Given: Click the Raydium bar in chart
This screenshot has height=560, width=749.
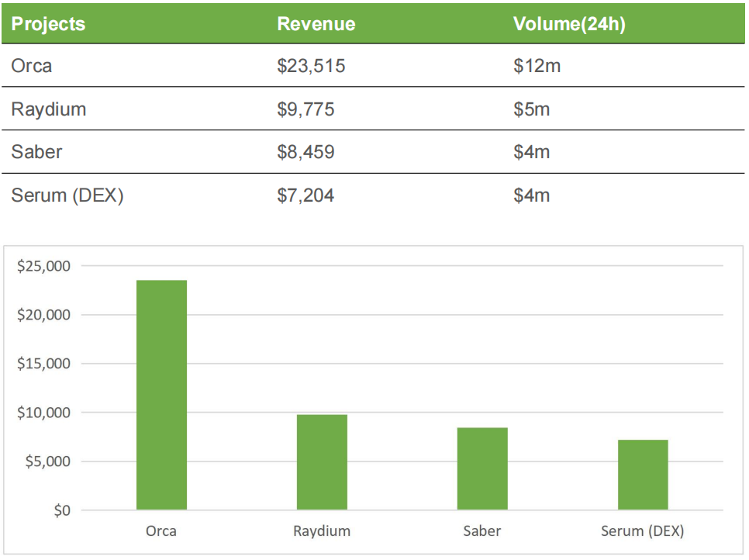Looking at the screenshot, I should tap(322, 462).
